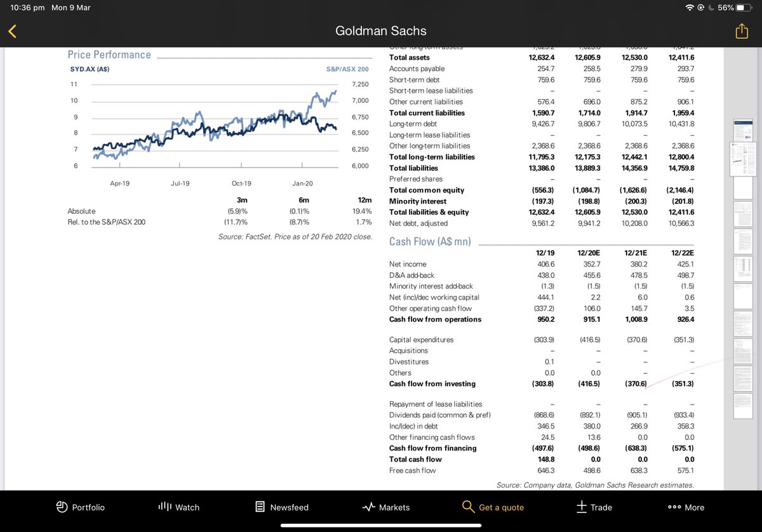The height and width of the screenshot is (532, 762).
Task: Switch to the Watch tab
Action: (x=178, y=507)
